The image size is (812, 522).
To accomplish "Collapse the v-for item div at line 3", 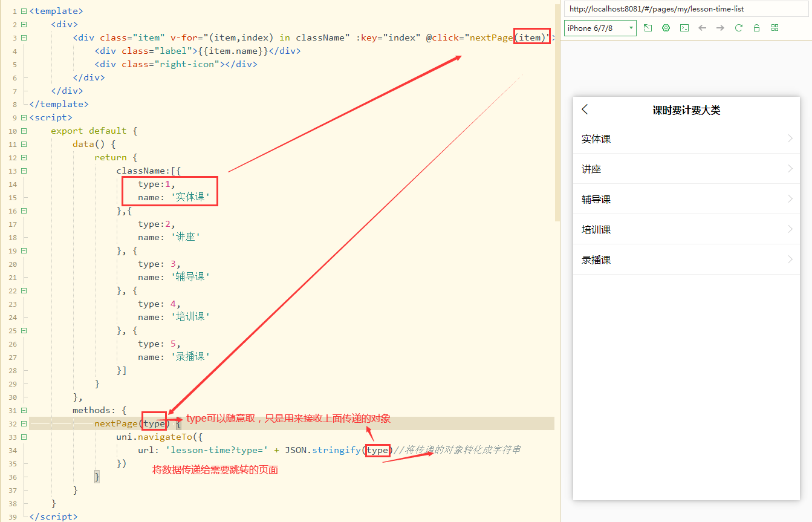I will click(x=24, y=38).
